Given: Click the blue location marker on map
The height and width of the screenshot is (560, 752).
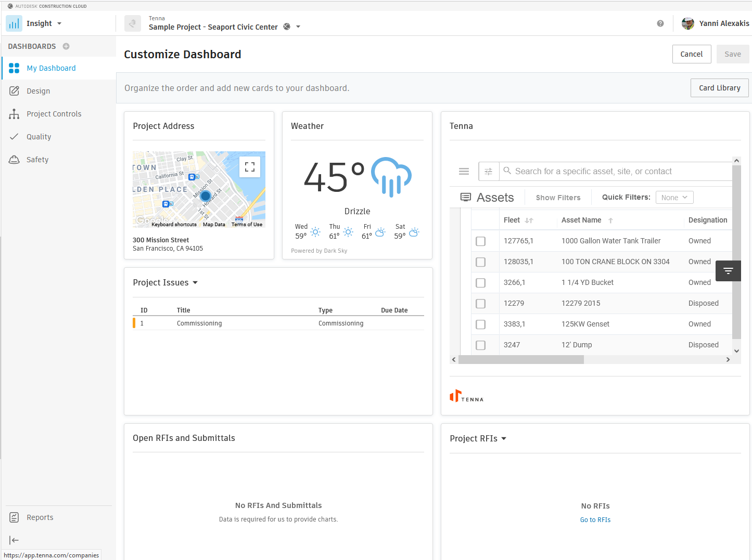Looking at the screenshot, I should pyautogui.click(x=206, y=196).
